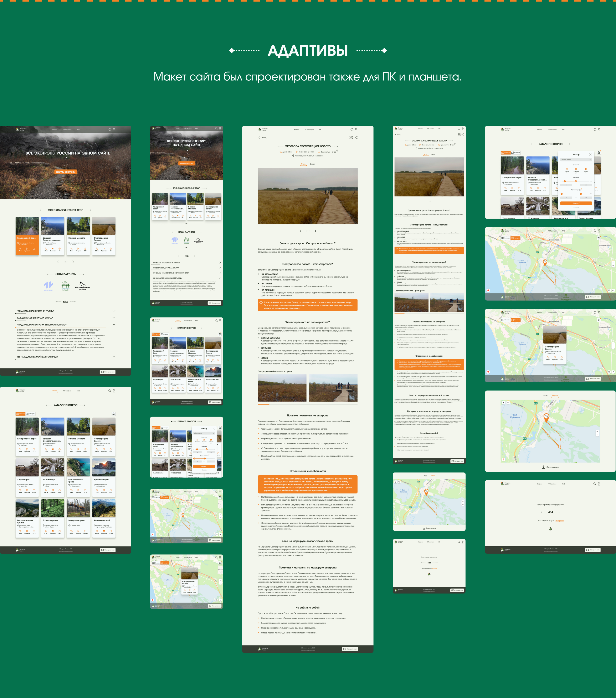
Task: Open FAQ menu item in large forest hero header
Action: click(79, 130)
